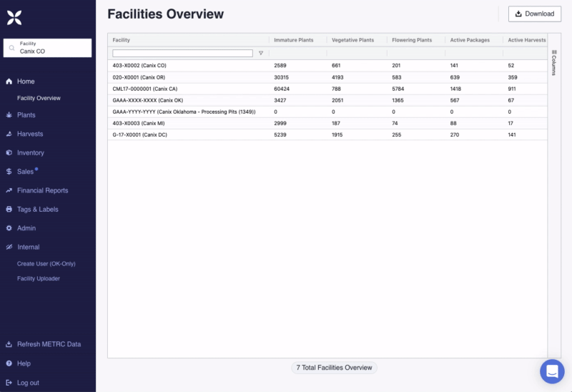Open the Facility selector Canix CO

(47, 48)
